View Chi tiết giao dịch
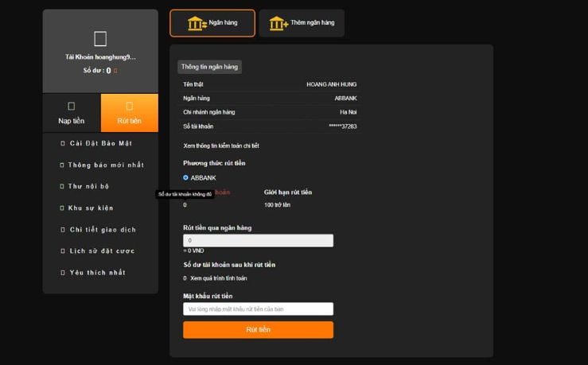 (103, 230)
